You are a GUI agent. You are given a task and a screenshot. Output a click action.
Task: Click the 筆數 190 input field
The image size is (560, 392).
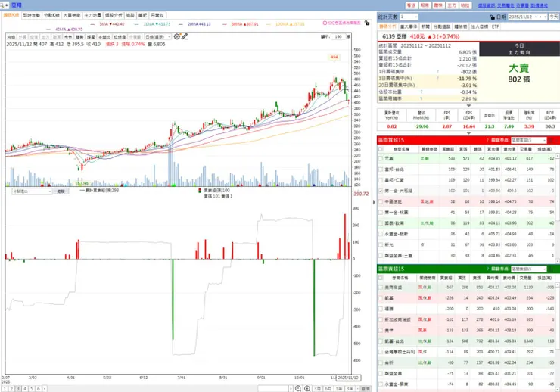[x=338, y=36]
